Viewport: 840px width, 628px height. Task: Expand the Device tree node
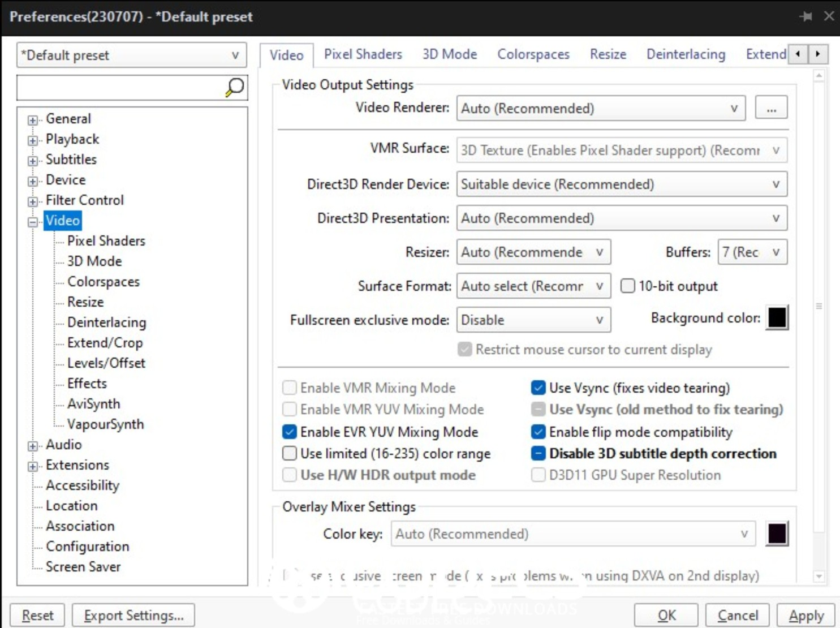pyautogui.click(x=33, y=181)
